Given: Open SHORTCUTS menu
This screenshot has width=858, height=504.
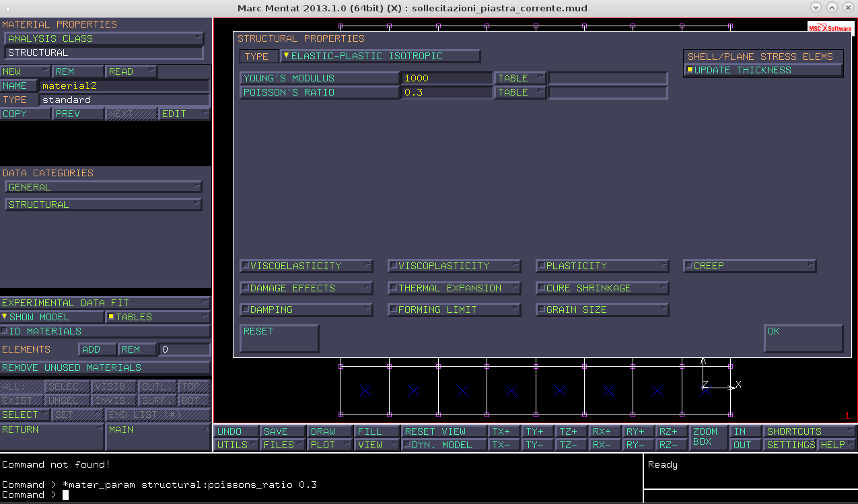Looking at the screenshot, I should click(x=810, y=431).
